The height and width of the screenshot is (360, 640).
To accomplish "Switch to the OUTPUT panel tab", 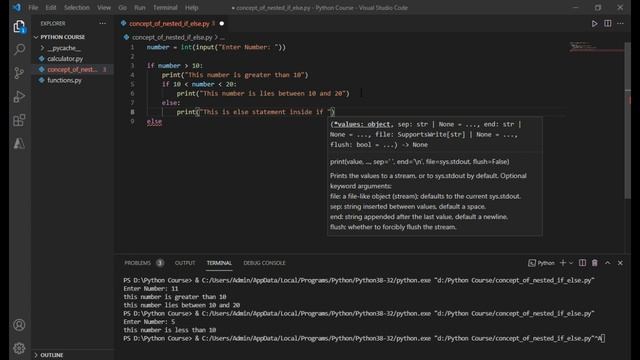I will pos(185,263).
